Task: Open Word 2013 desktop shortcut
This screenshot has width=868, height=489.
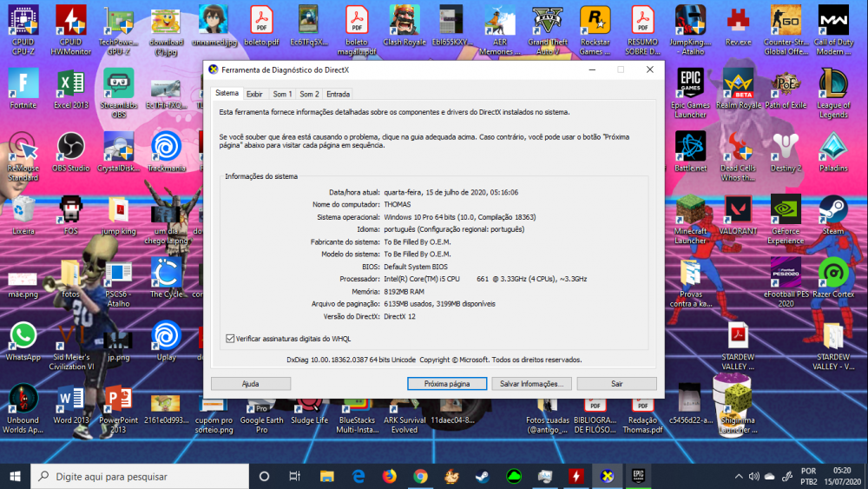Action: (71, 404)
